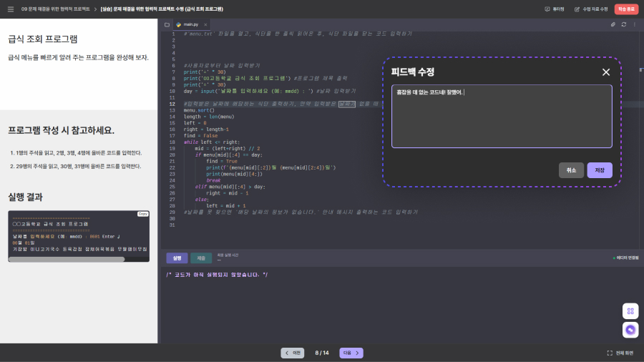Click the red 학습 종료 button

[626, 9]
